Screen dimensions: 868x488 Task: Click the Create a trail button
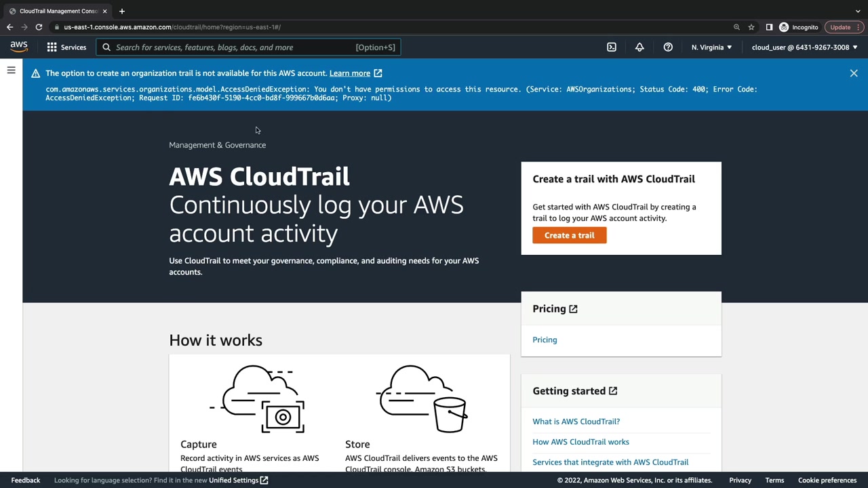pyautogui.click(x=569, y=235)
